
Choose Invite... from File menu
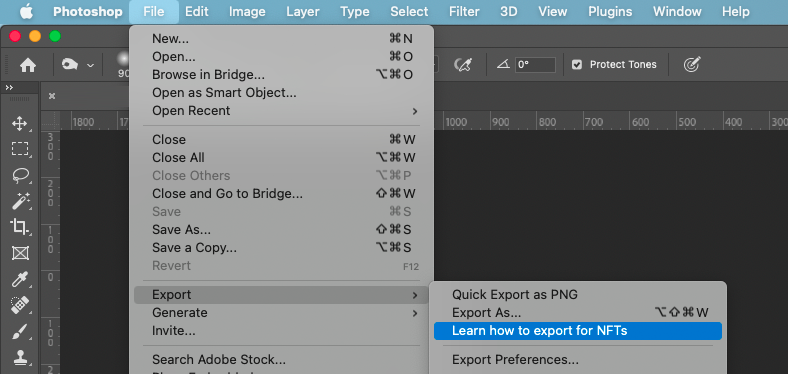pos(281,331)
